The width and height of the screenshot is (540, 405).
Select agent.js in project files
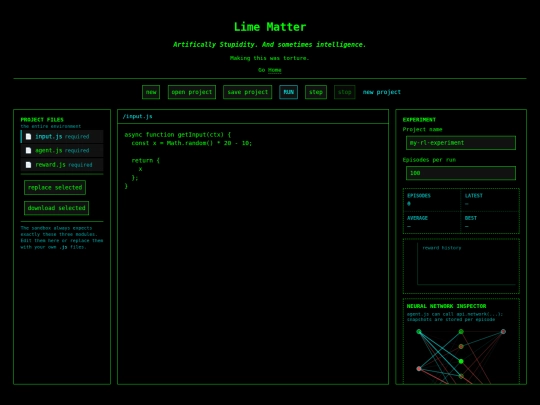[62, 150]
